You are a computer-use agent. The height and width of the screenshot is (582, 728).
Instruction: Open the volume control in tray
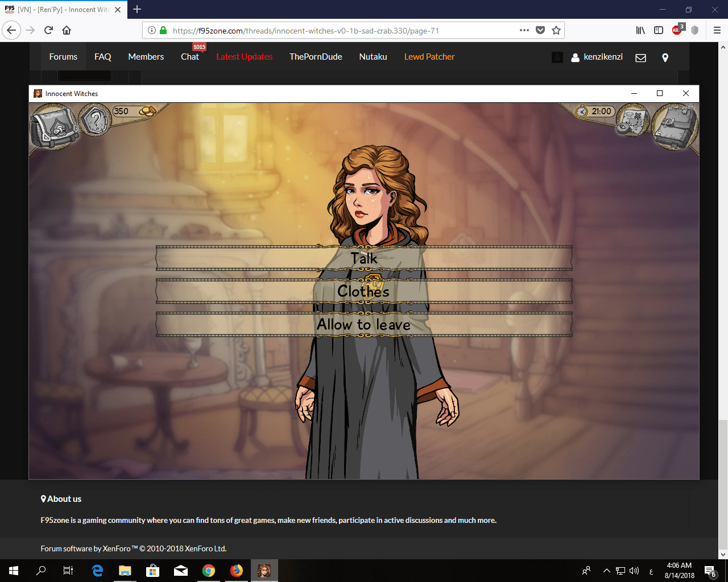[x=634, y=571]
